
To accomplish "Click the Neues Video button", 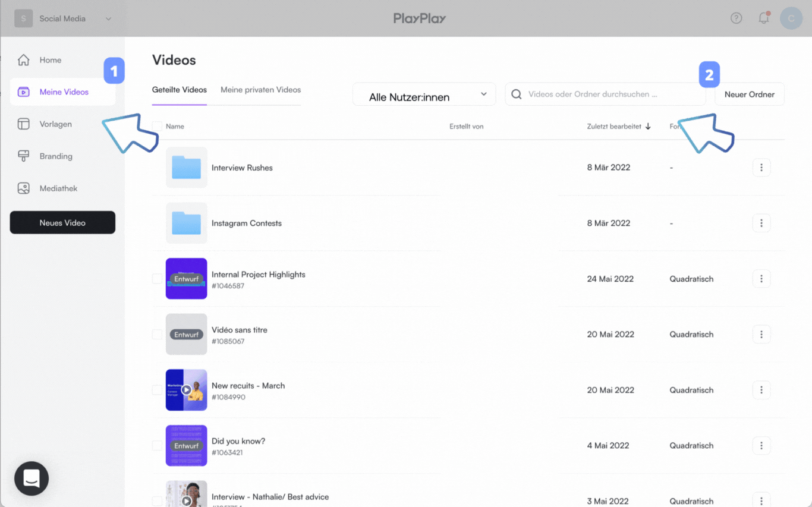I will tap(62, 223).
